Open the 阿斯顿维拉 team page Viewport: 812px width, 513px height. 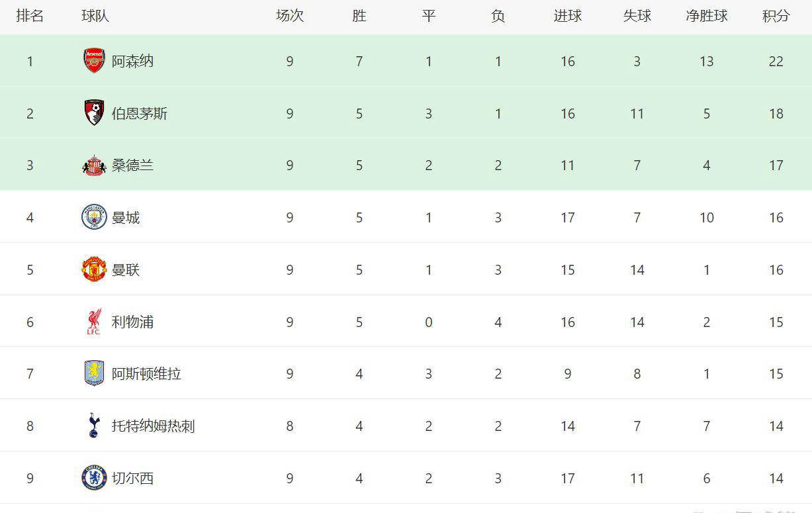pyautogui.click(x=146, y=374)
